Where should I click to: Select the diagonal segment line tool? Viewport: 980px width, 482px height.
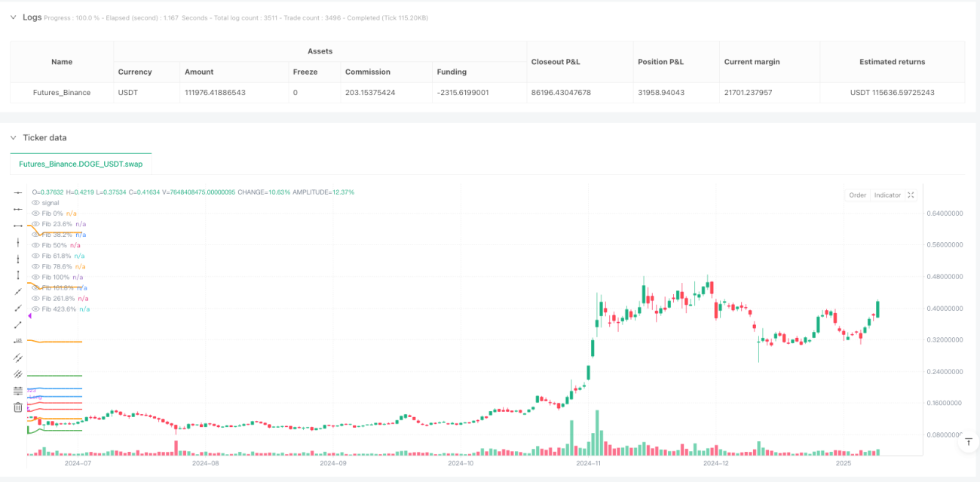18,325
